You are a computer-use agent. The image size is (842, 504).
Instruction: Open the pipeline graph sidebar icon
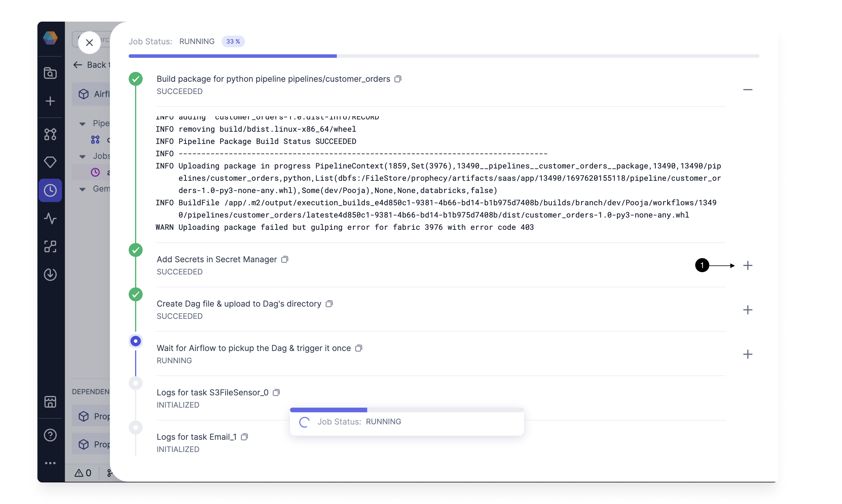coord(50,135)
